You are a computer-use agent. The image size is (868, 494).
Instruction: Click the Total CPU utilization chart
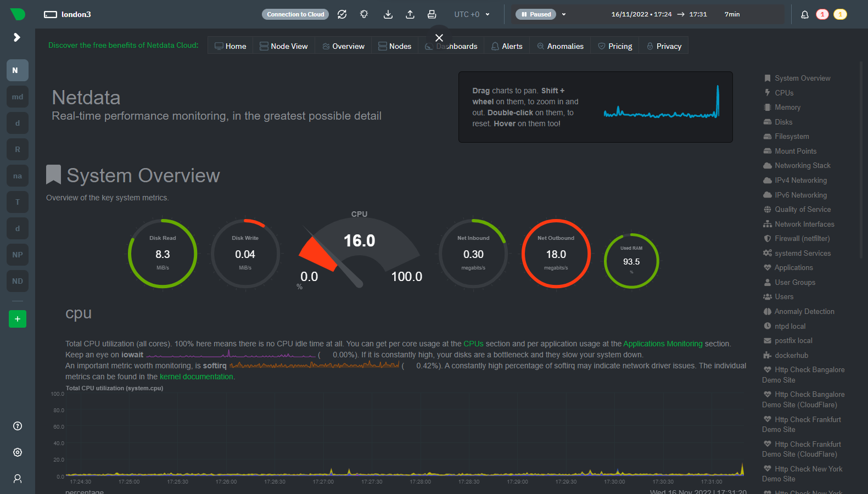[405, 435]
